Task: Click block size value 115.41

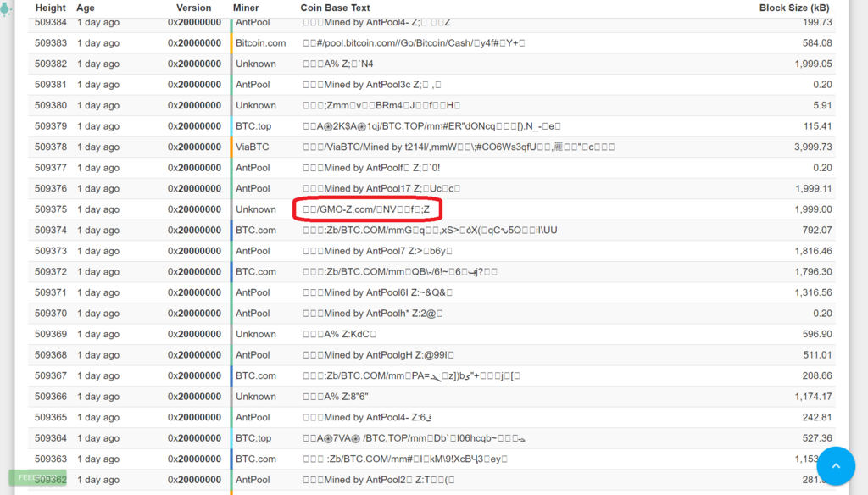Action: 818,126
